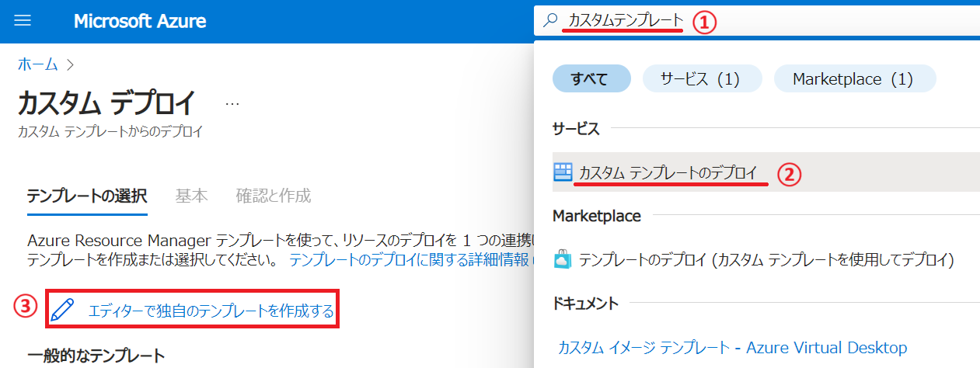Click the カスタム デプロイ page heading
The image size is (980, 368).
(x=106, y=103)
